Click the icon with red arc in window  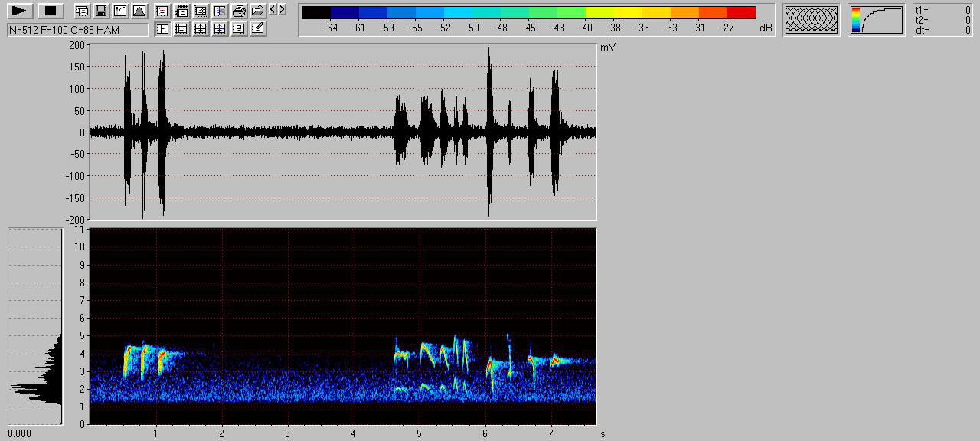(162, 11)
